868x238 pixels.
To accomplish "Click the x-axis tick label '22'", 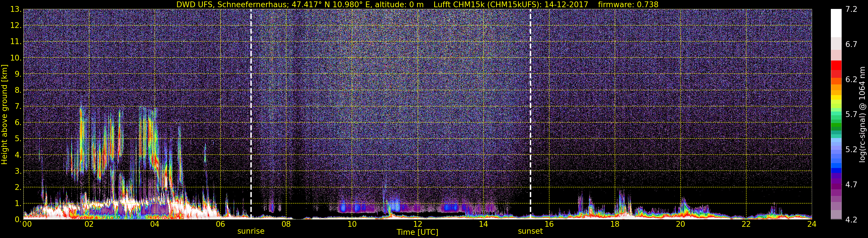I will pos(746,224).
